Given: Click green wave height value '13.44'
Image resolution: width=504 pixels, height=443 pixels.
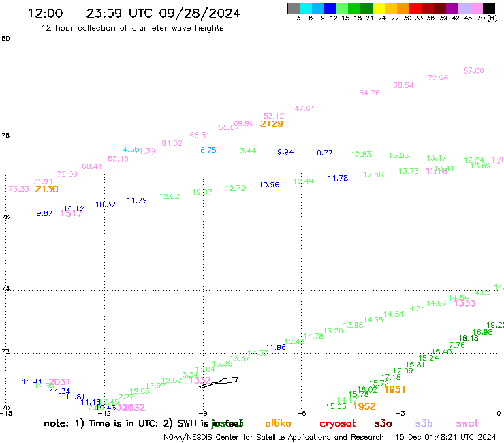Looking at the screenshot, I should pos(246,151).
